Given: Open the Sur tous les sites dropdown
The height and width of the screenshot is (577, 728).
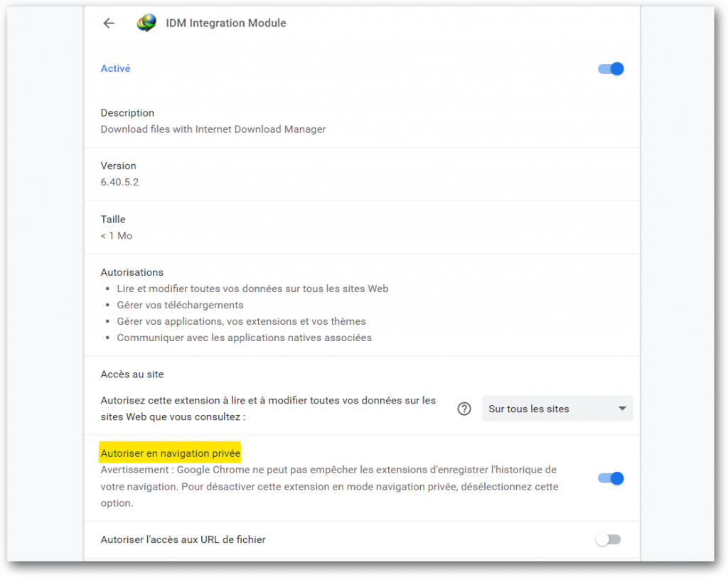Looking at the screenshot, I should 557,409.
